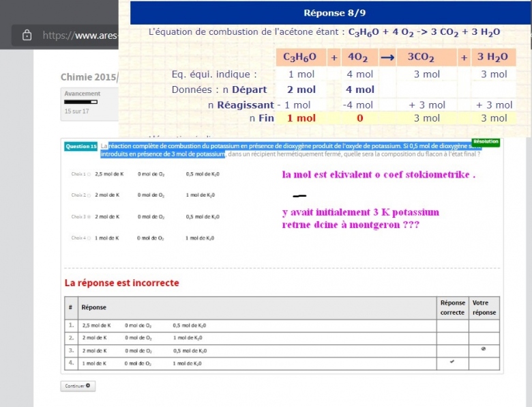The image size is (532, 407).
Task: Click the lock icon in address bar
Action: [27, 36]
